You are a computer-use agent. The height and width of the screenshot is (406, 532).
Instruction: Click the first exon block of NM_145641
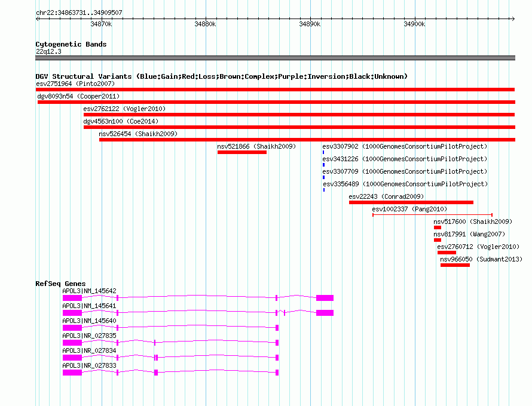tap(72, 313)
